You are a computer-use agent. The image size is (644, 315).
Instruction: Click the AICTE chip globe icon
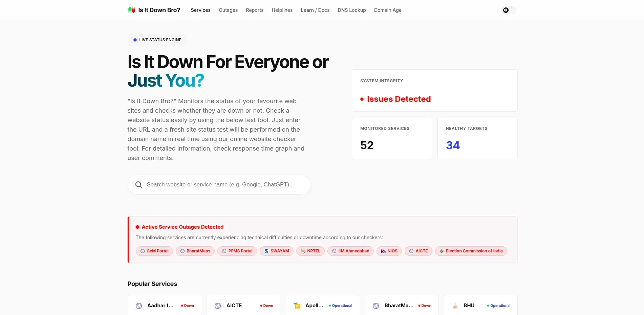(x=411, y=251)
